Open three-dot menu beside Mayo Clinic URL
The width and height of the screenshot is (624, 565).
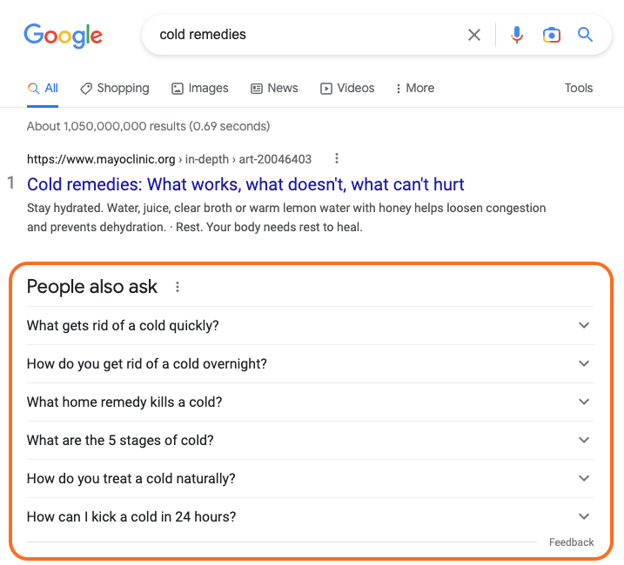(x=337, y=159)
